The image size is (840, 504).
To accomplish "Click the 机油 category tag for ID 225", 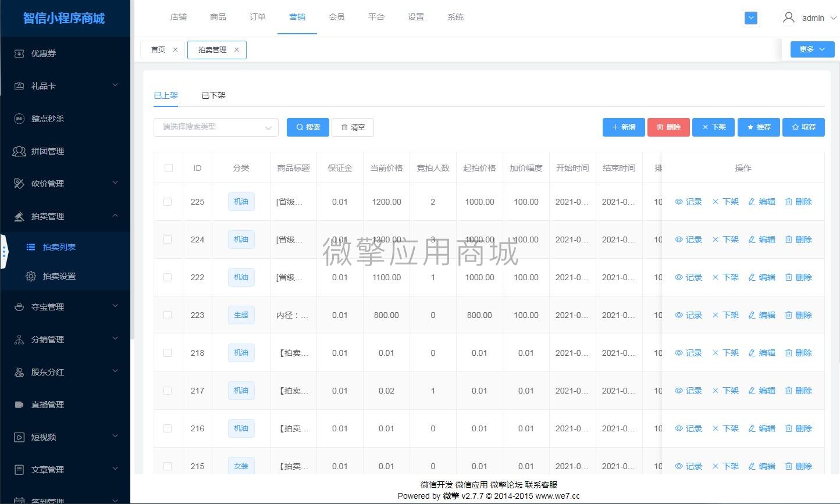I will tap(241, 202).
